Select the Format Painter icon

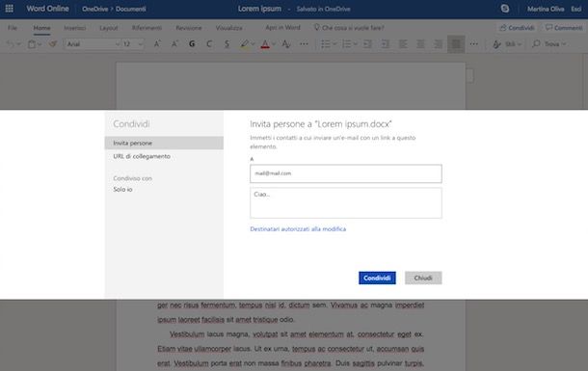coord(53,44)
